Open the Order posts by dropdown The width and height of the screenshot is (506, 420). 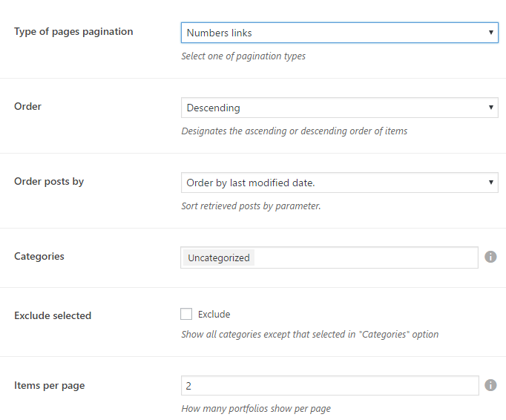[339, 183]
